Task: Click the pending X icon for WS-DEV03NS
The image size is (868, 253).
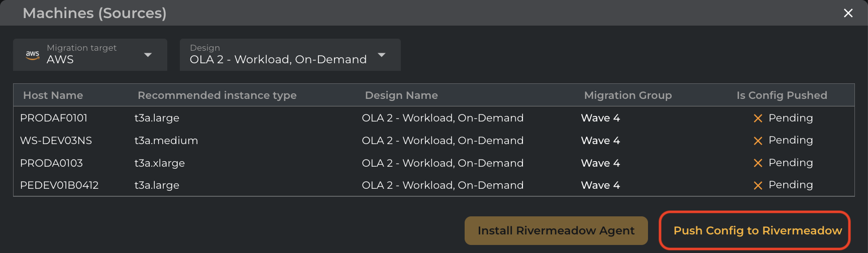Action: pos(758,141)
